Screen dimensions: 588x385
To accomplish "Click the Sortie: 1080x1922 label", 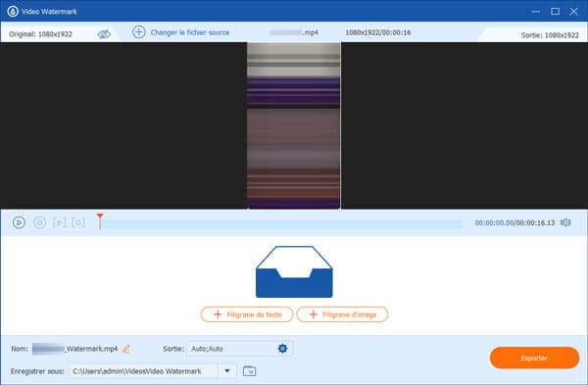I will click(x=550, y=35).
